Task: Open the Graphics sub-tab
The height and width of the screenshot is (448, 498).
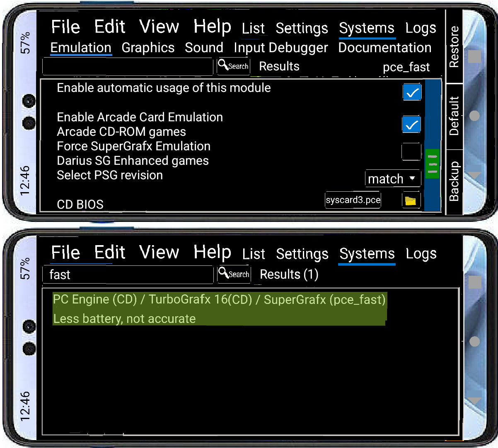Action: 148,48
